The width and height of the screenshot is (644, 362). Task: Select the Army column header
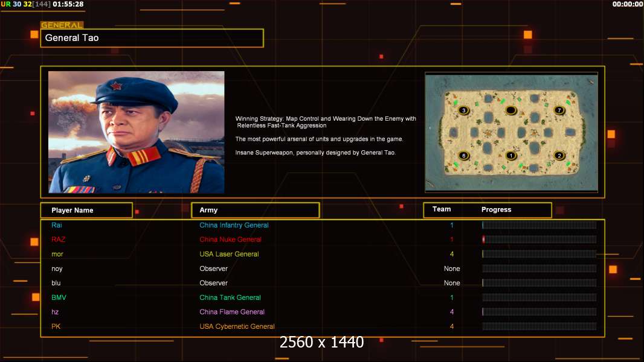(256, 211)
